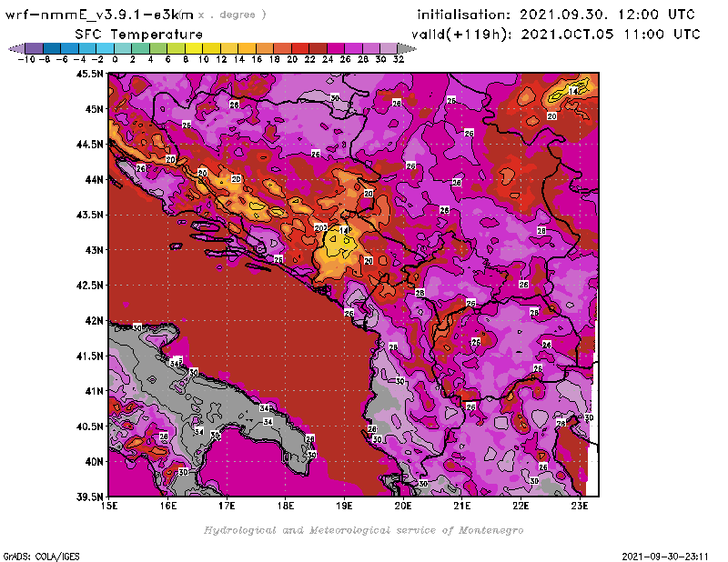Click the legend swatch between 28 and 30
The height and width of the screenshot is (562, 728).
pyautogui.click(x=371, y=48)
